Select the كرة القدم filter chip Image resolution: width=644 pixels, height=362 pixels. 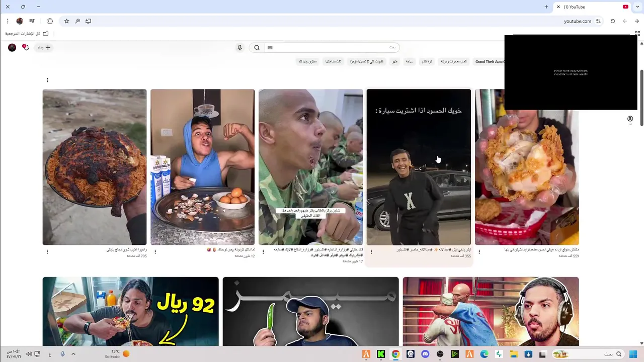coord(427,61)
